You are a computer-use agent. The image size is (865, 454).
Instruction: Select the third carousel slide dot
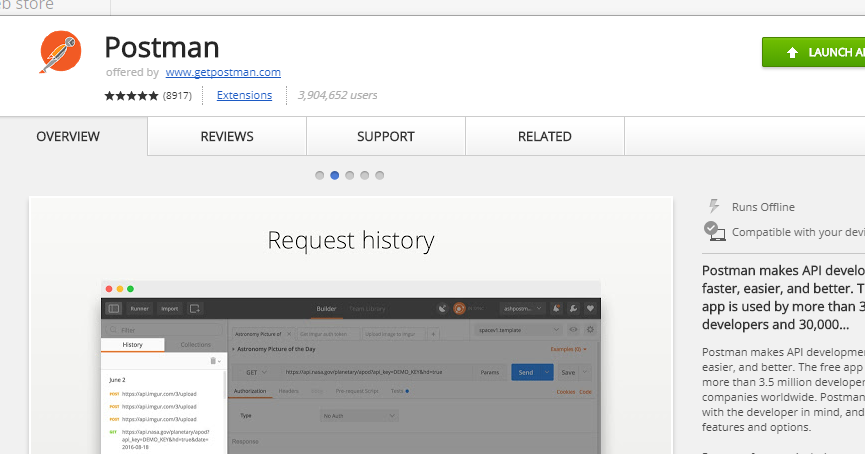coord(349,175)
